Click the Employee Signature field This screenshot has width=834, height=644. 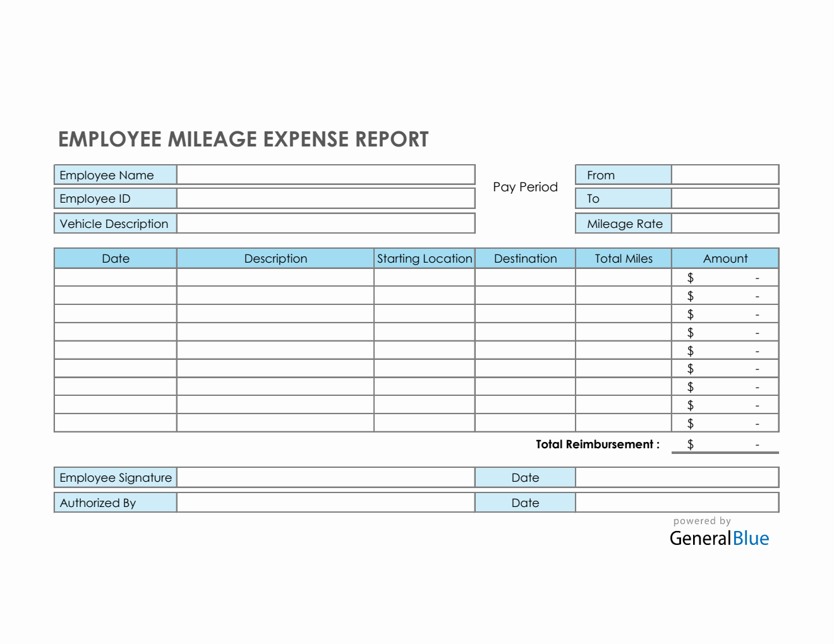pos(325,477)
